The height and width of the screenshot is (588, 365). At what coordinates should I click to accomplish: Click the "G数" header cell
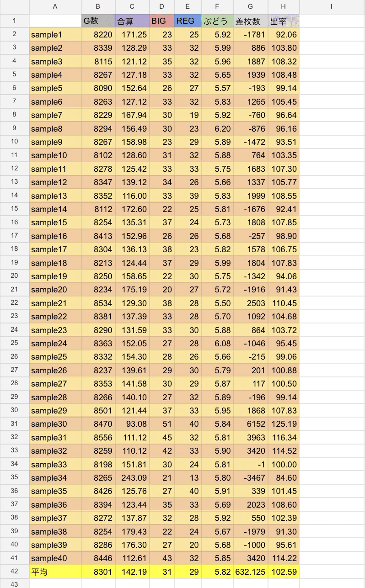click(x=98, y=21)
